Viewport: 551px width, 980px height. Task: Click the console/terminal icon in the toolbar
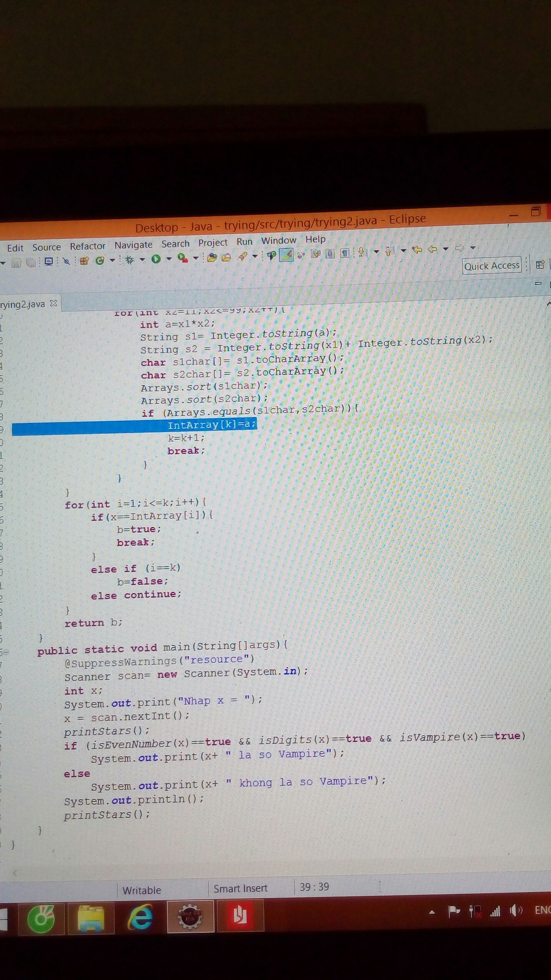(x=48, y=262)
